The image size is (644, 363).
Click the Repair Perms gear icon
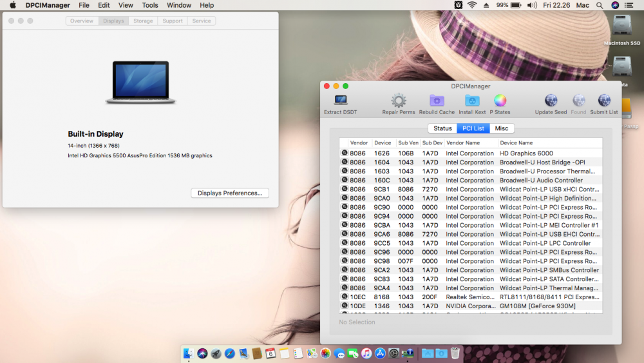399,101
